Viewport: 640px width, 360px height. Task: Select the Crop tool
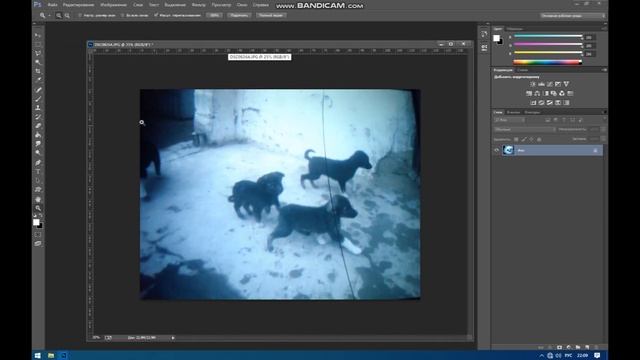[x=38, y=71]
